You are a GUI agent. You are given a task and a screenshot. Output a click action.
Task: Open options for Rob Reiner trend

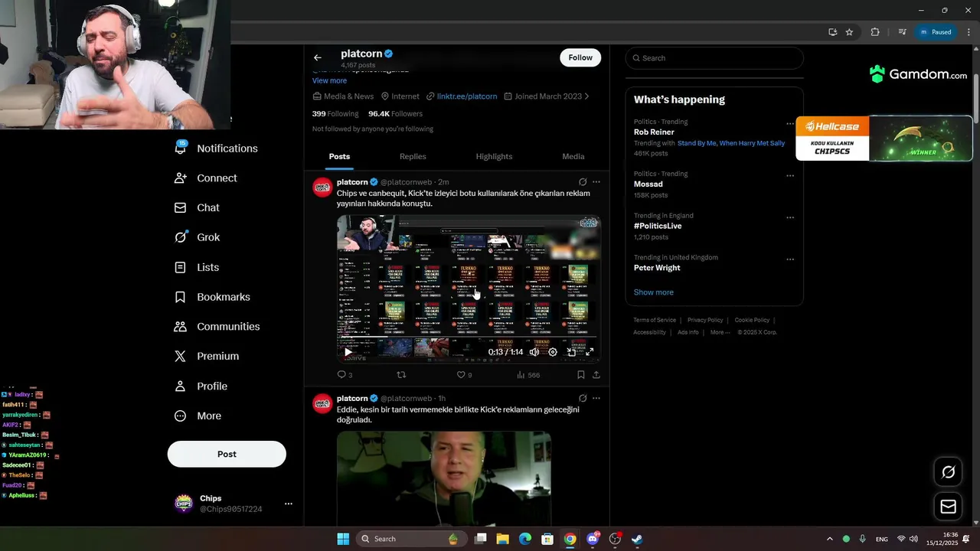click(x=790, y=123)
